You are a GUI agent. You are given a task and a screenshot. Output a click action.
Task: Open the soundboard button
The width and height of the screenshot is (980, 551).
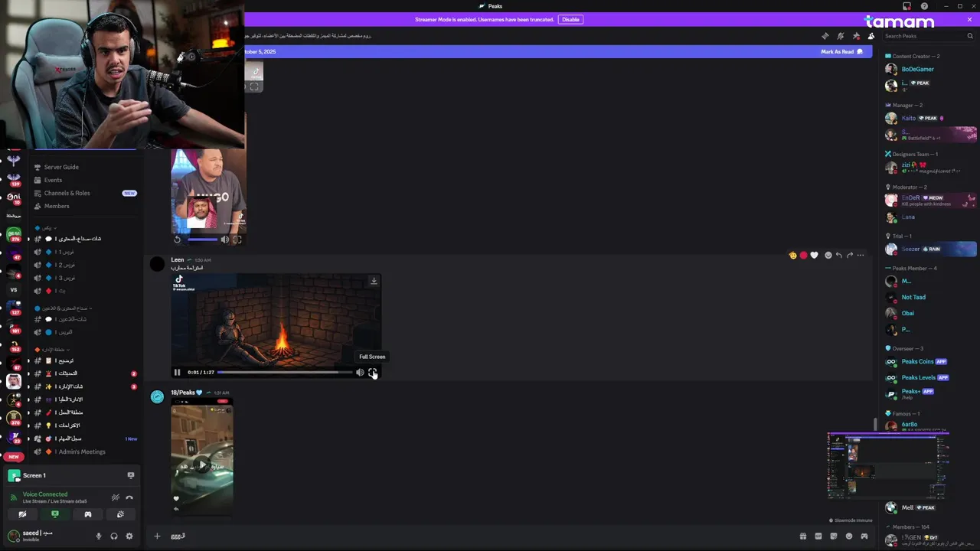coord(120,514)
